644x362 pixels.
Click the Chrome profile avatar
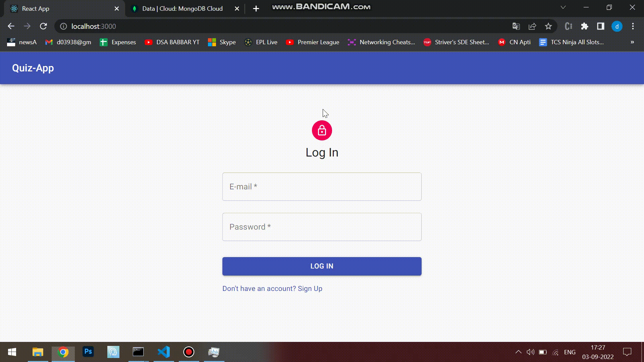pos(617,26)
